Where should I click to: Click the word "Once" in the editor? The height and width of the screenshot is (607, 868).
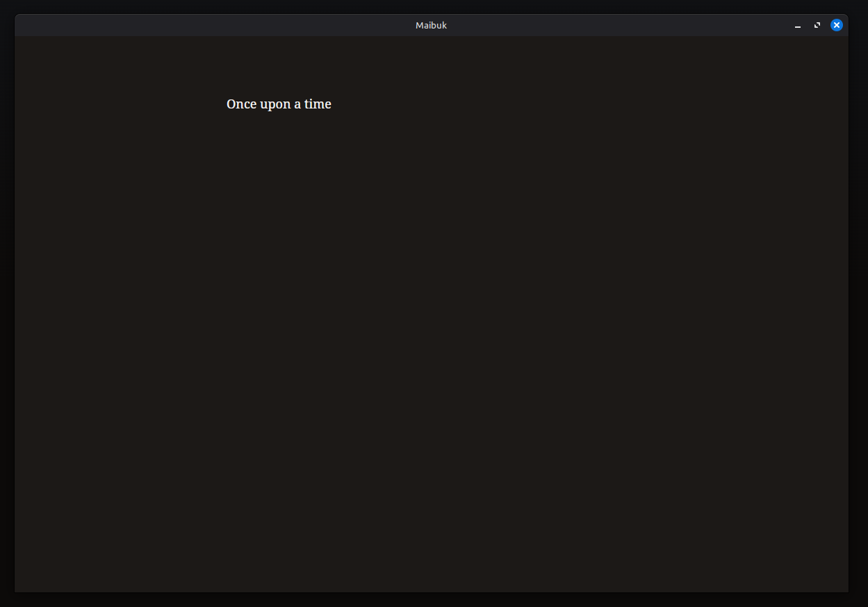(x=241, y=104)
